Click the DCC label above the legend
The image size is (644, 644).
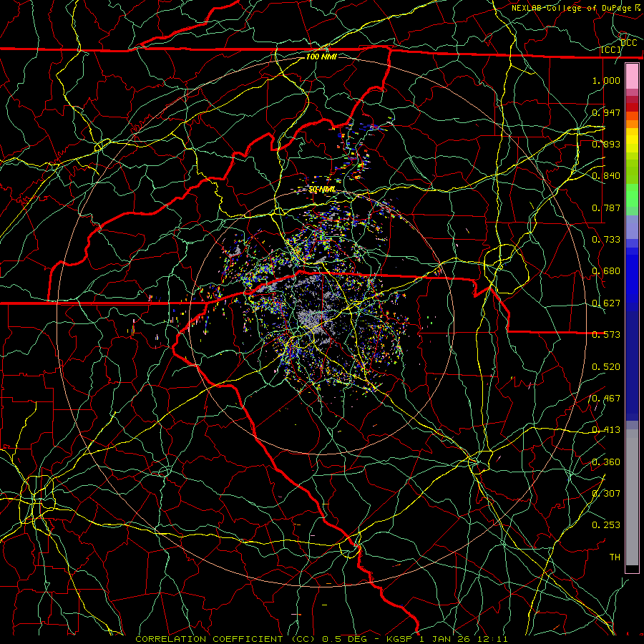pyautogui.click(x=628, y=43)
